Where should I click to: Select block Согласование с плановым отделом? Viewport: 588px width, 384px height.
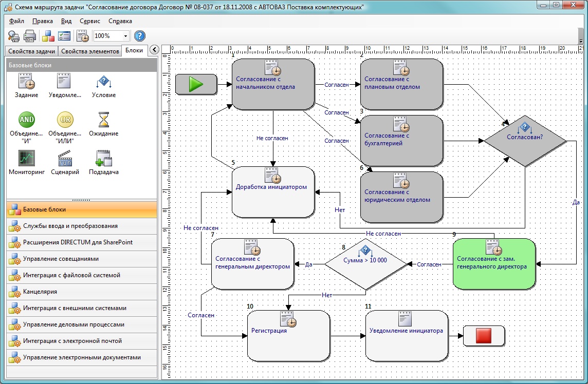click(x=401, y=84)
